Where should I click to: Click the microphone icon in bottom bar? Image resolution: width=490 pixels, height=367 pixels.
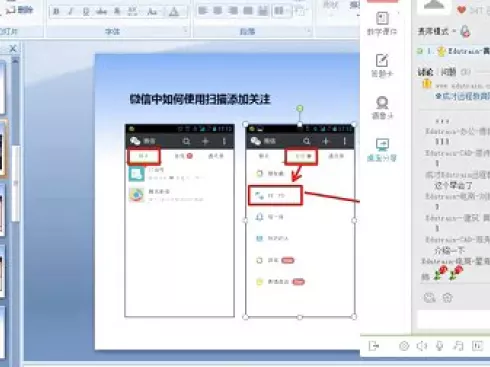coord(440,346)
